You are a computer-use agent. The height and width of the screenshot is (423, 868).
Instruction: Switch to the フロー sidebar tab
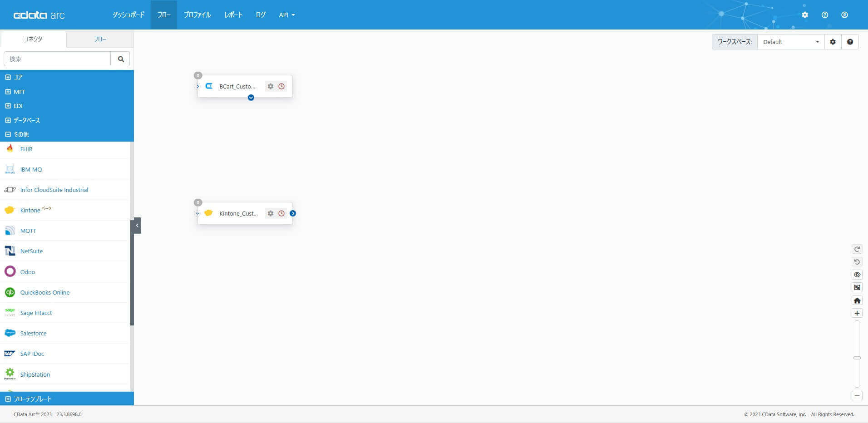point(100,39)
